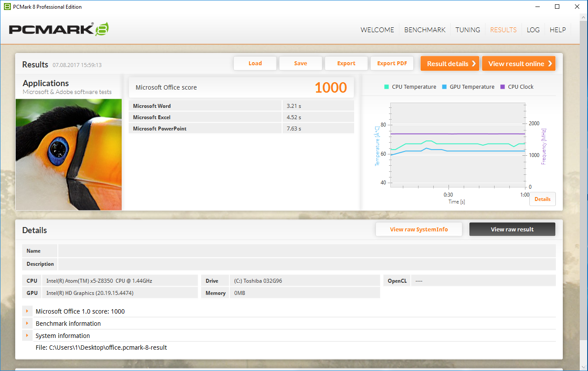Click View result online
Image resolution: width=588 pixels, height=371 pixels.
[519, 64]
